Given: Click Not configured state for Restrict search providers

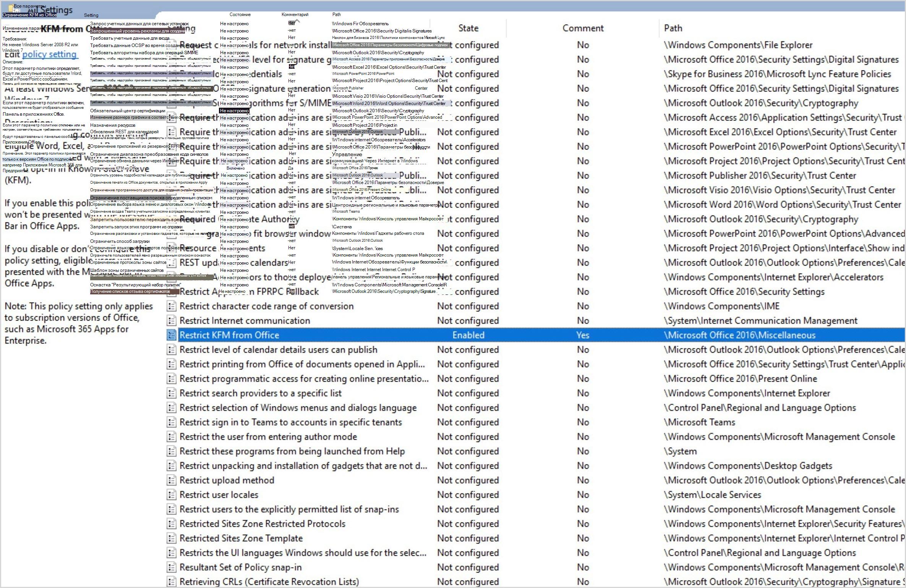Looking at the screenshot, I should coord(468,393).
